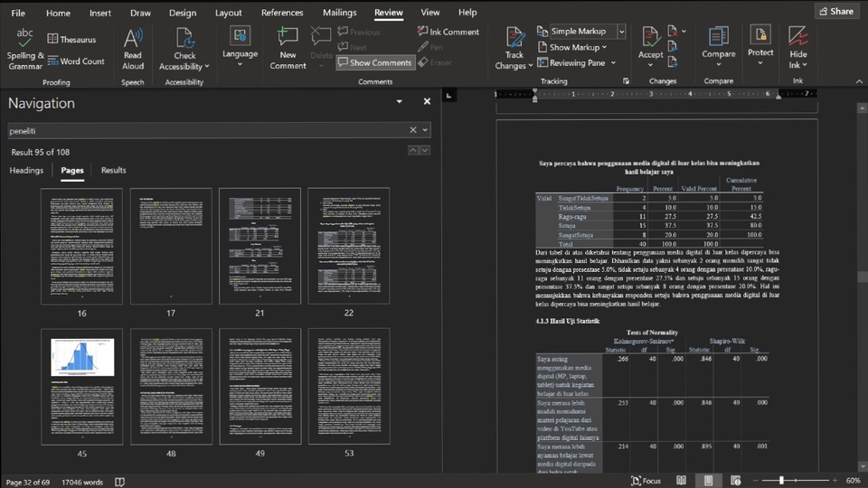Open the Simple Markup dropdown
This screenshot has width=868, height=488.
[x=621, y=32]
